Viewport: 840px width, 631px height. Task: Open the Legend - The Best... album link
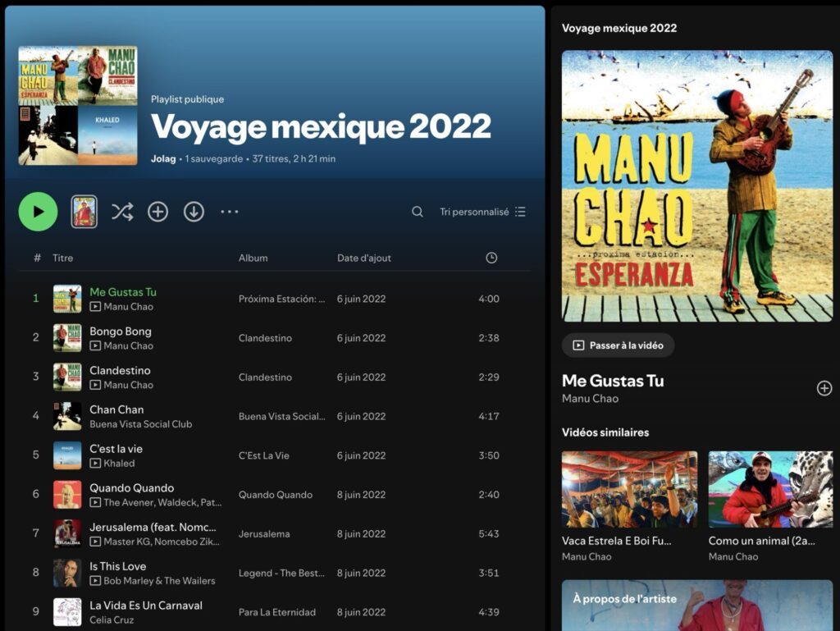click(282, 573)
